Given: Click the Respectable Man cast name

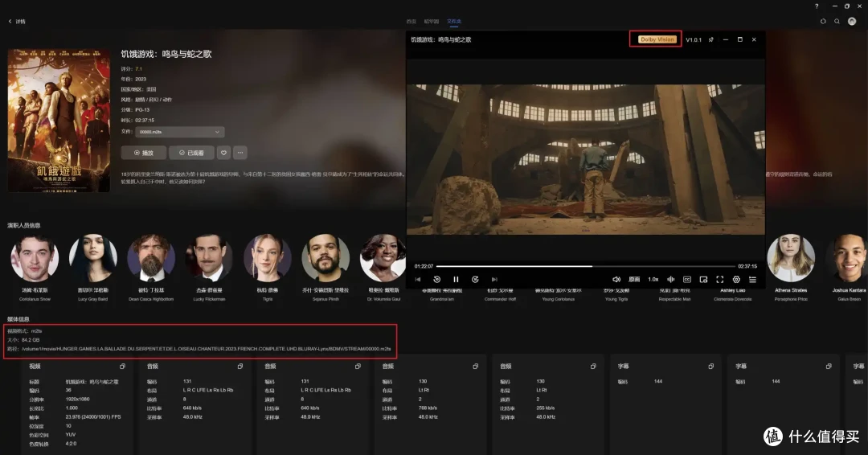Looking at the screenshot, I should coord(674,300).
